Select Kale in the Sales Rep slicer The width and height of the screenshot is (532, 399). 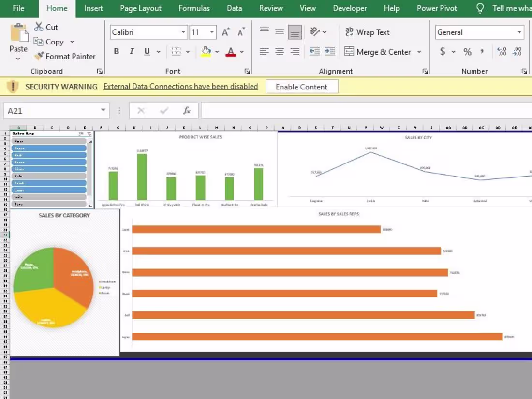(48, 176)
